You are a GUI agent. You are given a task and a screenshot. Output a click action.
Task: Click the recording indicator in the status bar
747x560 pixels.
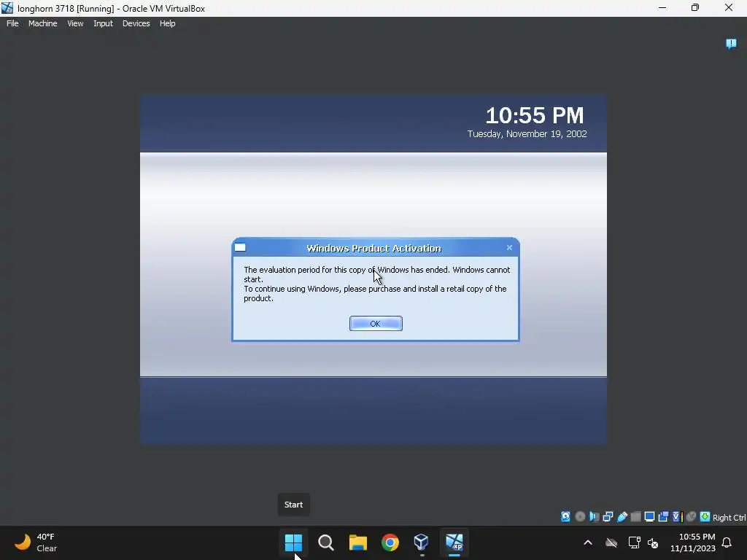click(x=663, y=517)
